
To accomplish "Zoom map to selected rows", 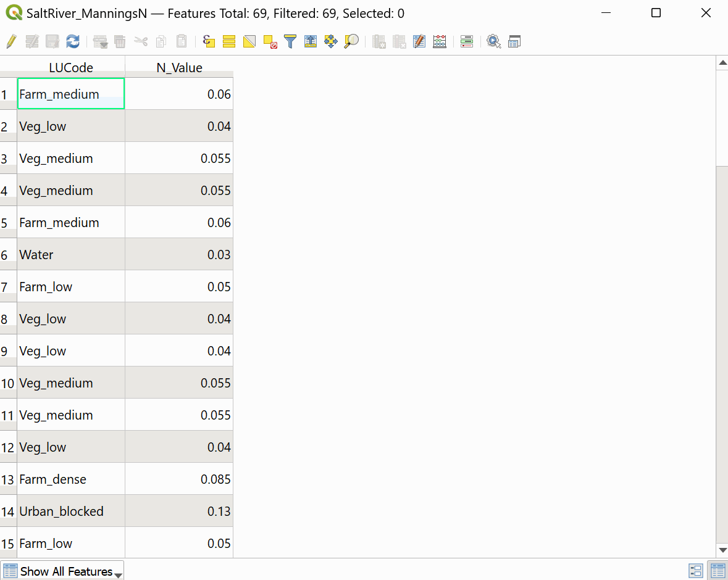I will [x=351, y=41].
